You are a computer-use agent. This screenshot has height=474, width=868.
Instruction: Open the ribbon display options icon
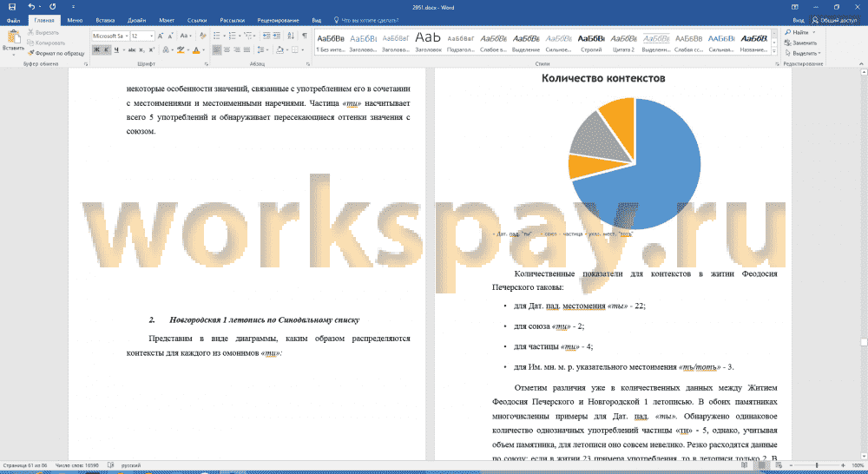[x=794, y=7]
